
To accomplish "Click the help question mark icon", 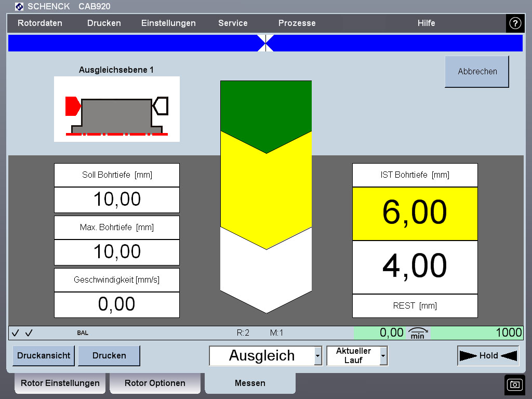I will tap(514, 23).
